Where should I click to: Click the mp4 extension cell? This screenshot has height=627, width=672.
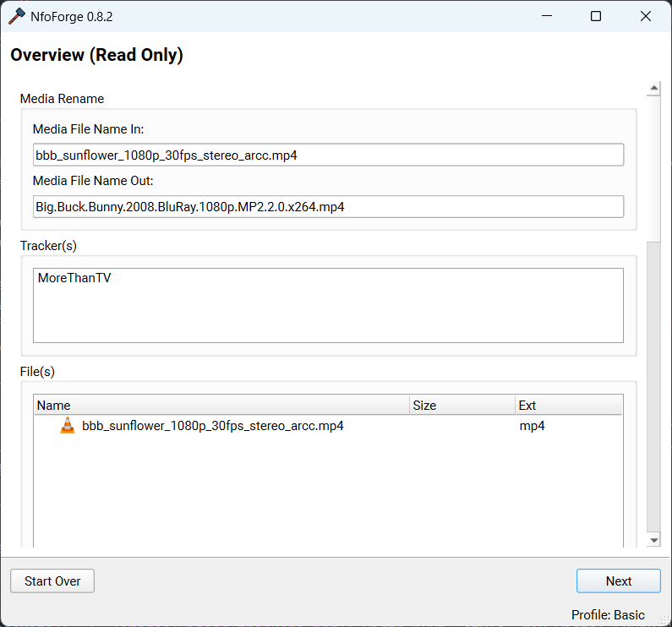(x=532, y=426)
